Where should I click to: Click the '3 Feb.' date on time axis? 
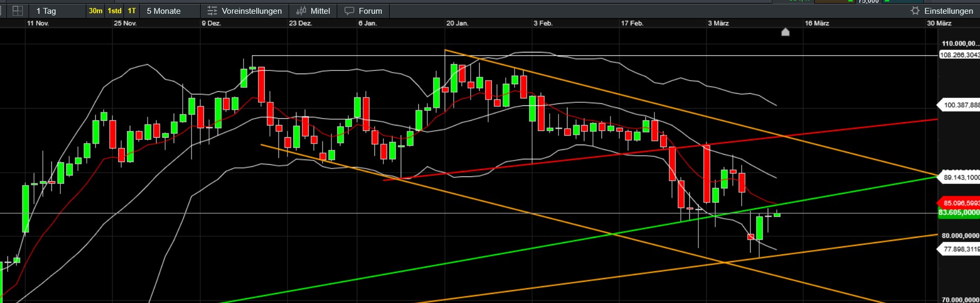[543, 23]
